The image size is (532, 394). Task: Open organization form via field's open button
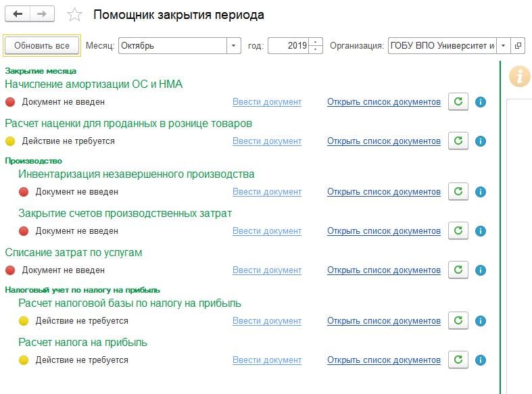pyautogui.click(x=518, y=46)
